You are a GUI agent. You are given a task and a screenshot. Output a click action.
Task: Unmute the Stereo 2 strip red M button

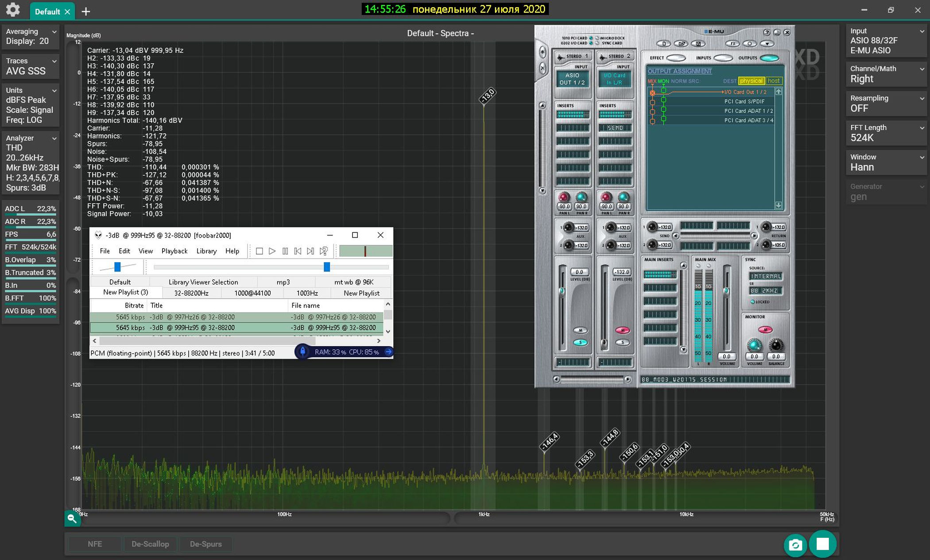click(x=623, y=330)
